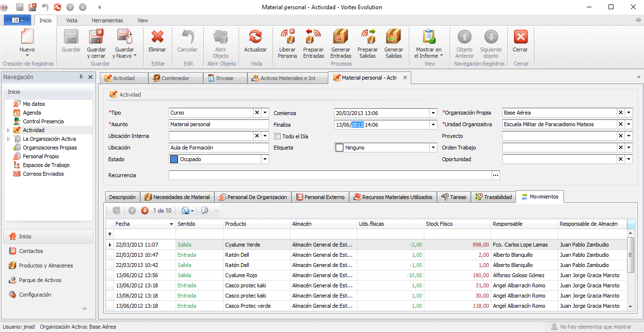Clear the Unidad Organizativa value
Screen dimensions: 644x333
(x=621, y=124)
